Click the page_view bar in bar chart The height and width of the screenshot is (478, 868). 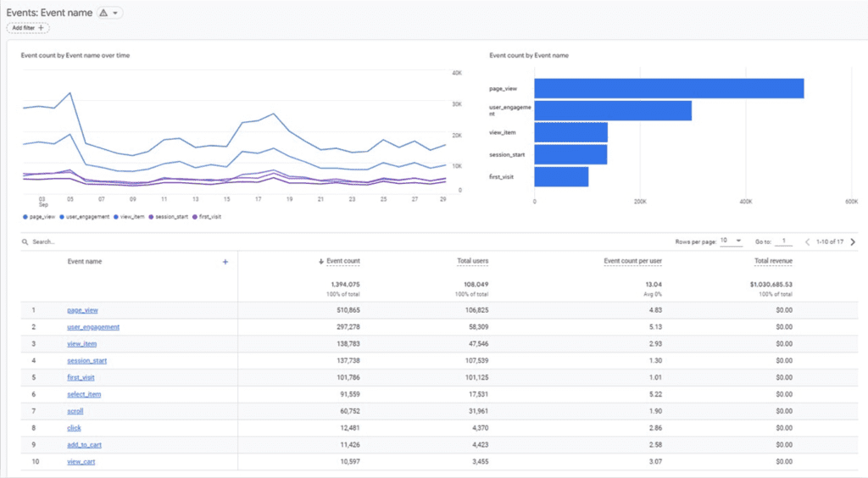[x=669, y=88]
